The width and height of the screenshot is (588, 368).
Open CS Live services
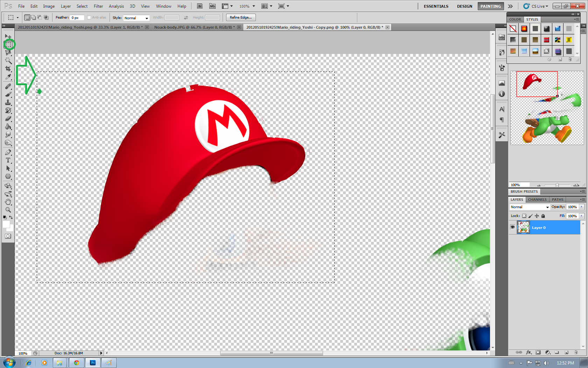[536, 6]
